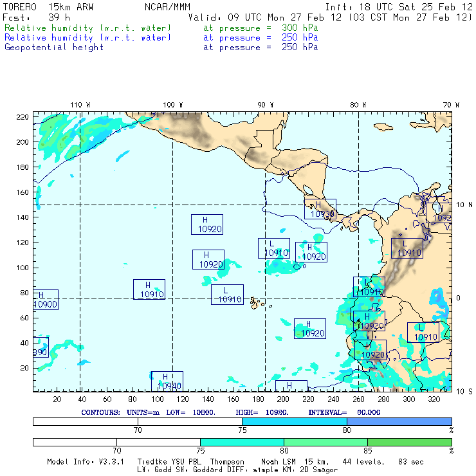The width and height of the screenshot is (476, 476).
Task: Click the '320' tick on horizontal axis
Action: 434,399
